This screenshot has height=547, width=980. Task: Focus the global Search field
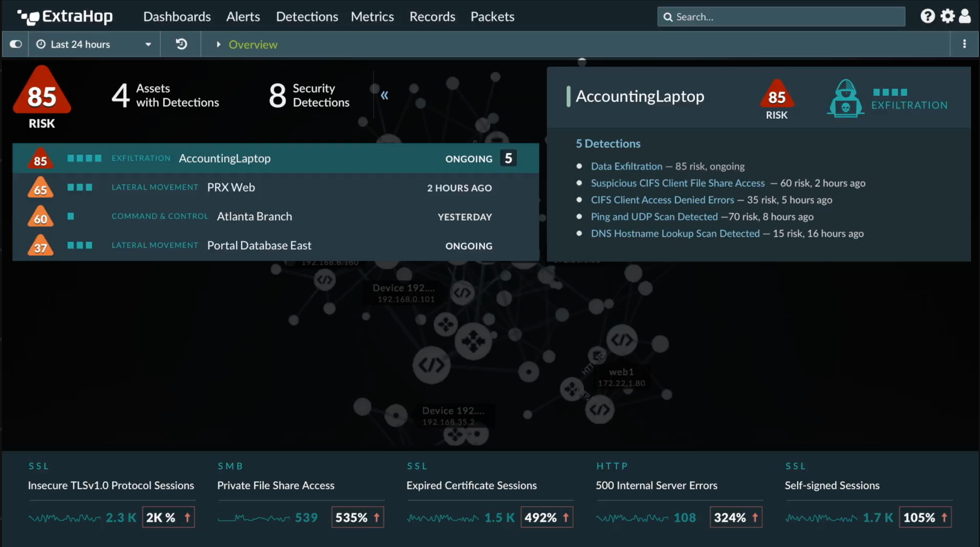click(781, 17)
